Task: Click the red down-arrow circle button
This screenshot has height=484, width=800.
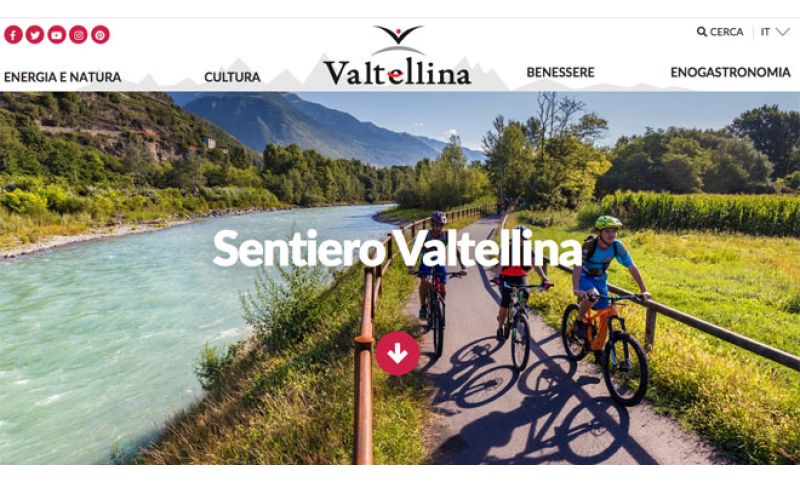Action: 397,353
